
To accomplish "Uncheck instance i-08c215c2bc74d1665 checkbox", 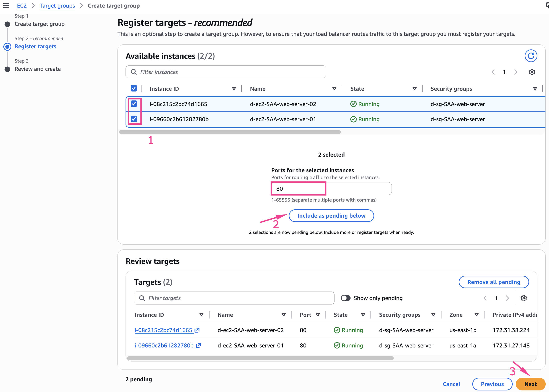I will click(134, 104).
